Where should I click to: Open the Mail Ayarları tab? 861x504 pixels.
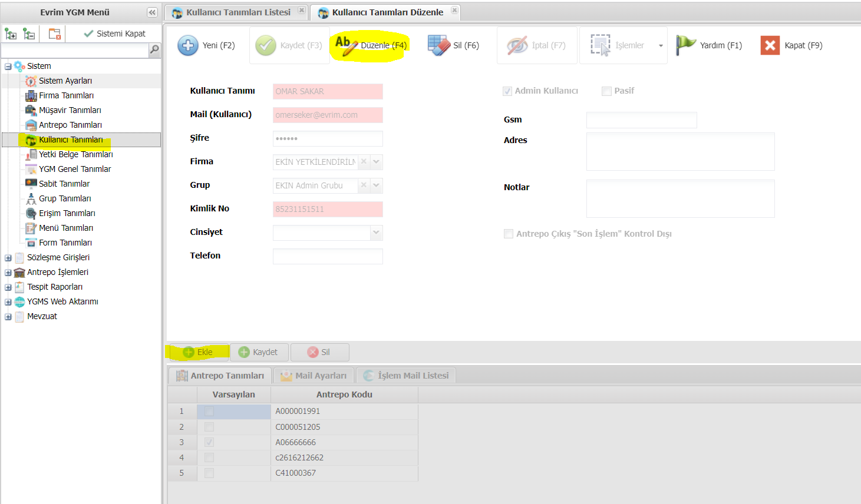(x=314, y=376)
